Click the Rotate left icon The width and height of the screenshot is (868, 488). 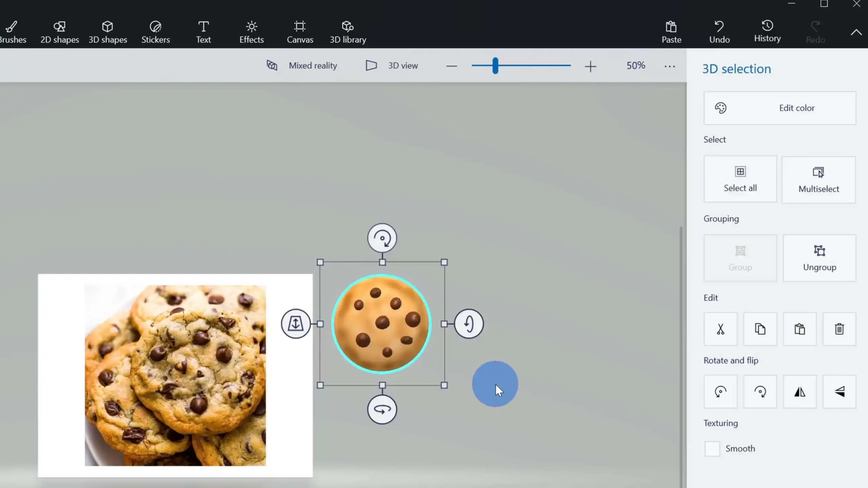coord(720,392)
